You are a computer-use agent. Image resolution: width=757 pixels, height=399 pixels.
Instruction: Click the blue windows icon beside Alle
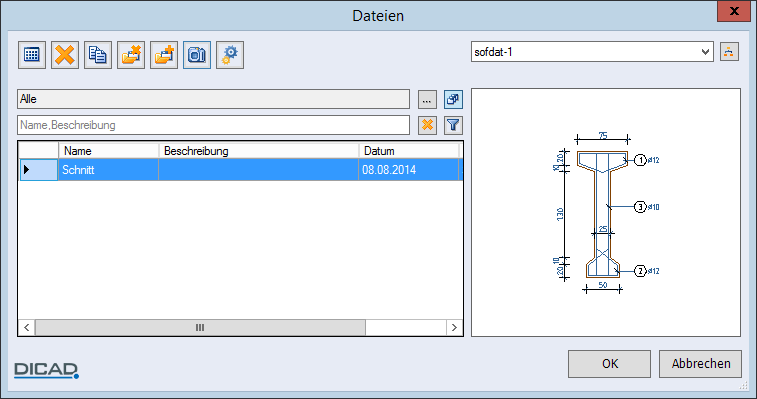453,100
